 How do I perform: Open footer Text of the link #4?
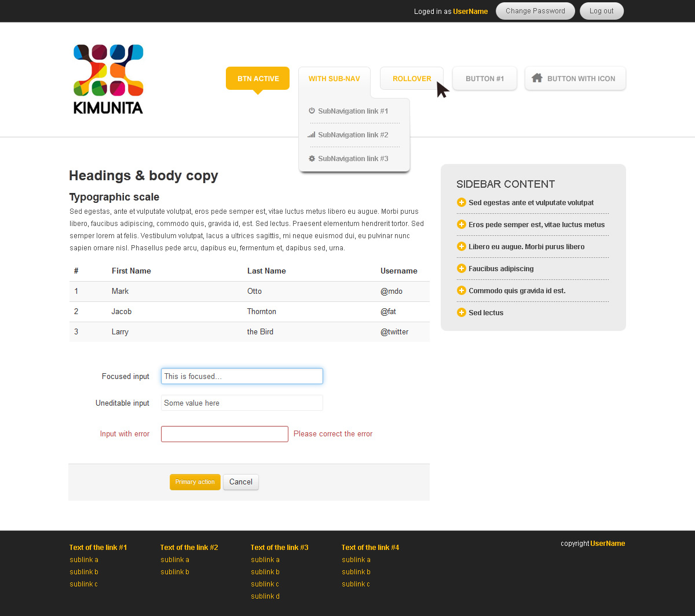(370, 547)
